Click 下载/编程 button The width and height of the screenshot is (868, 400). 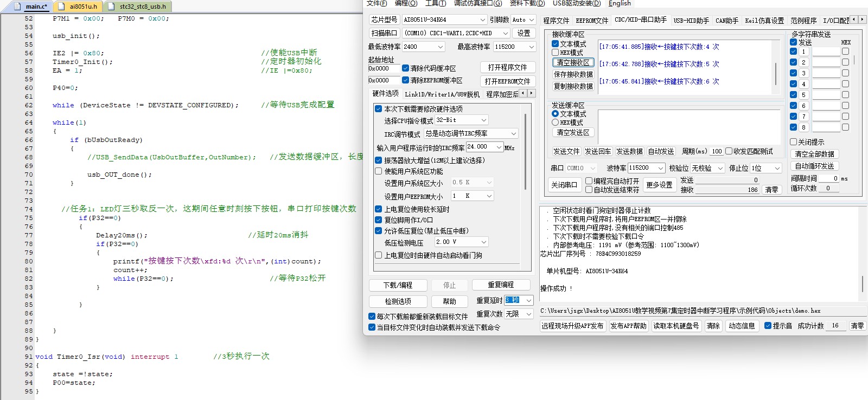click(x=398, y=285)
